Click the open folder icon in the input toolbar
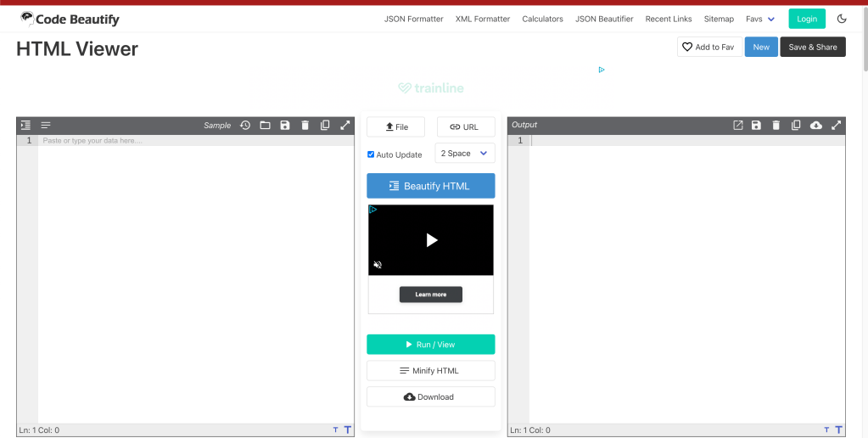Viewport: 868px width, 438px height. click(x=266, y=125)
